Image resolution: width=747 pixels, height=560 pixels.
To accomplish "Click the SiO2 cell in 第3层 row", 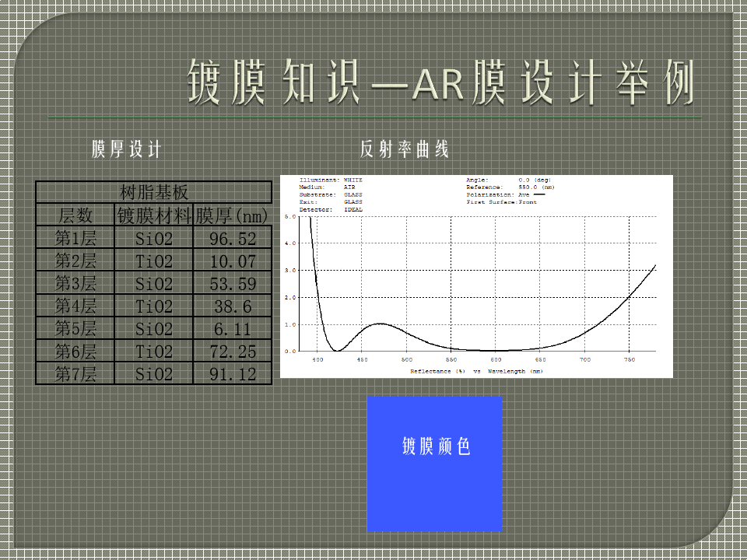I will pos(154,283).
